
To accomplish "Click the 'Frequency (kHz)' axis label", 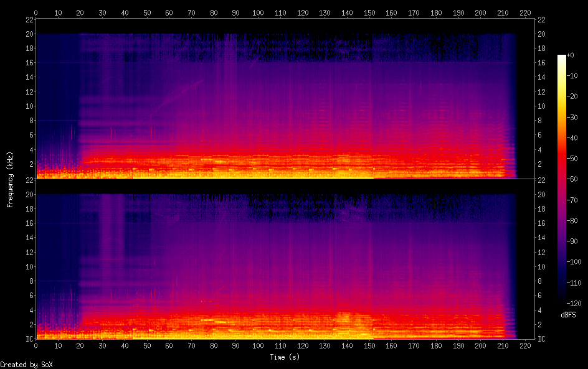I will (x=10, y=179).
